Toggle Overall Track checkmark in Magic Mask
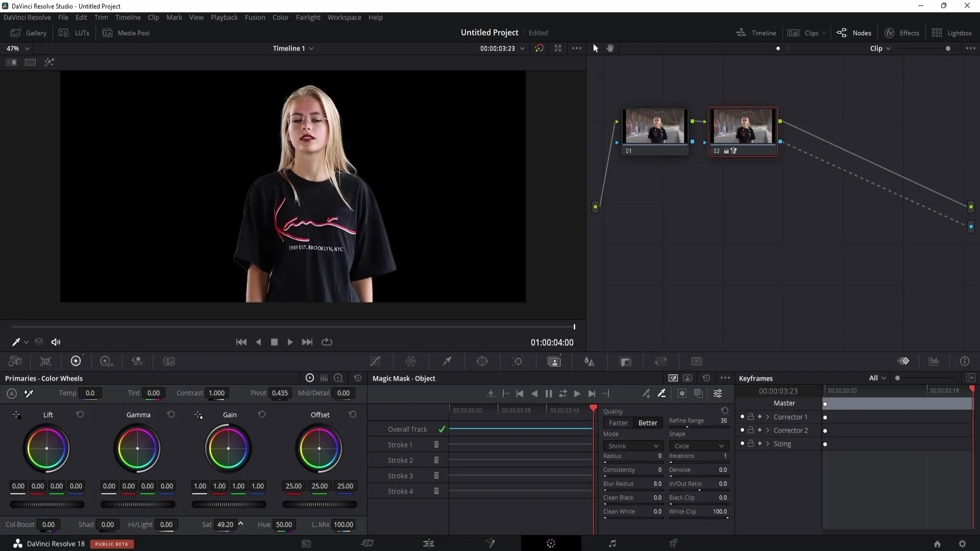The width and height of the screenshot is (980, 551). click(x=443, y=429)
